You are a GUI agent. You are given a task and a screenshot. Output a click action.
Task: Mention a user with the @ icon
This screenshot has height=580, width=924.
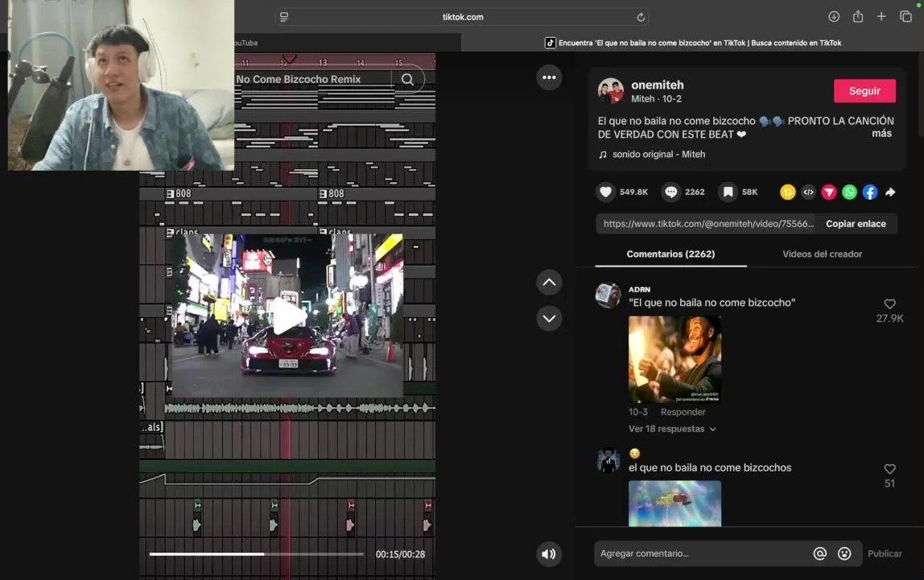tap(819, 553)
